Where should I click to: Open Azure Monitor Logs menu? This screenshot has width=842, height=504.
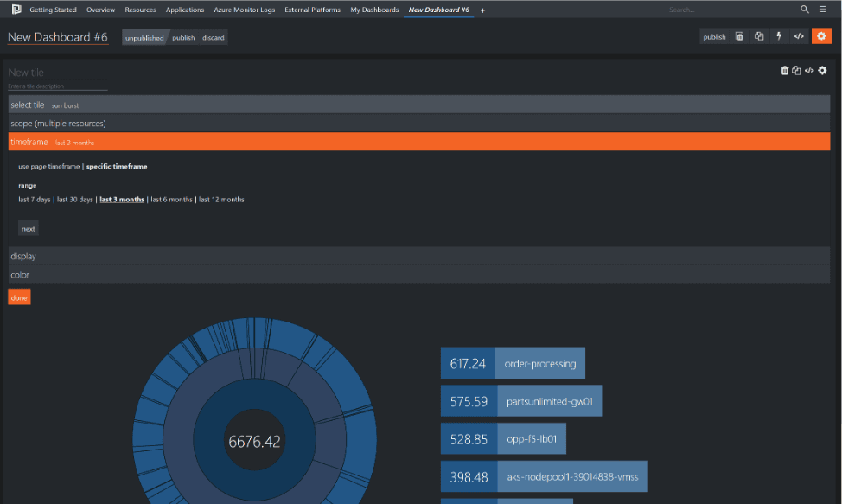point(245,10)
